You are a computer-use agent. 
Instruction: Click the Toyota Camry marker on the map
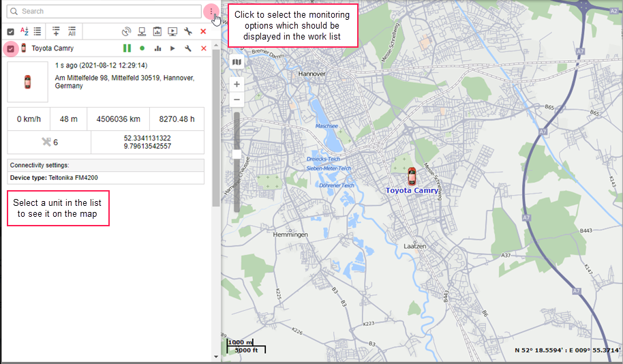pyautogui.click(x=412, y=177)
